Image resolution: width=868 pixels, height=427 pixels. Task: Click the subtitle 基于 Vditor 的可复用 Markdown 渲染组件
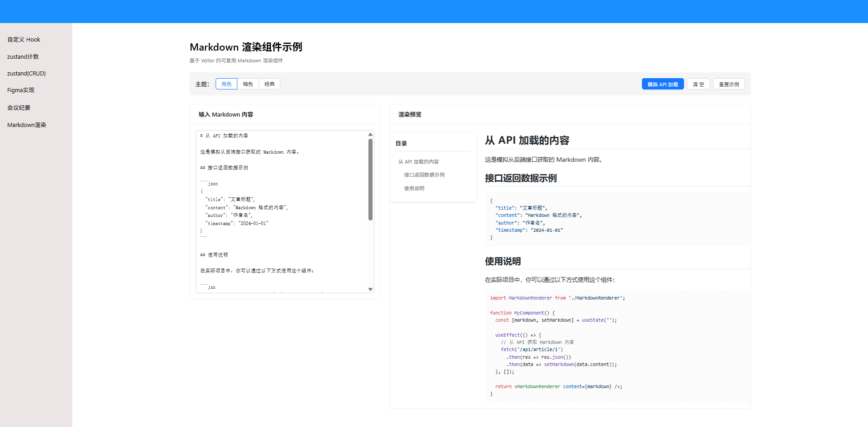point(236,61)
